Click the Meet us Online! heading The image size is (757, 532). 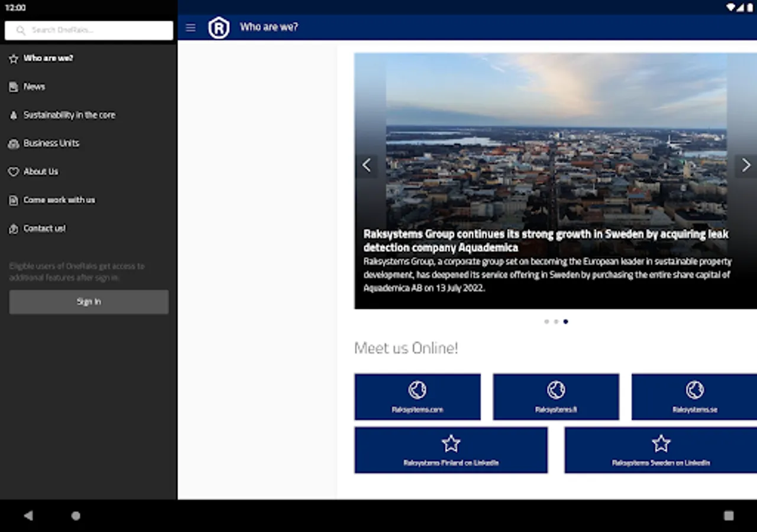406,348
